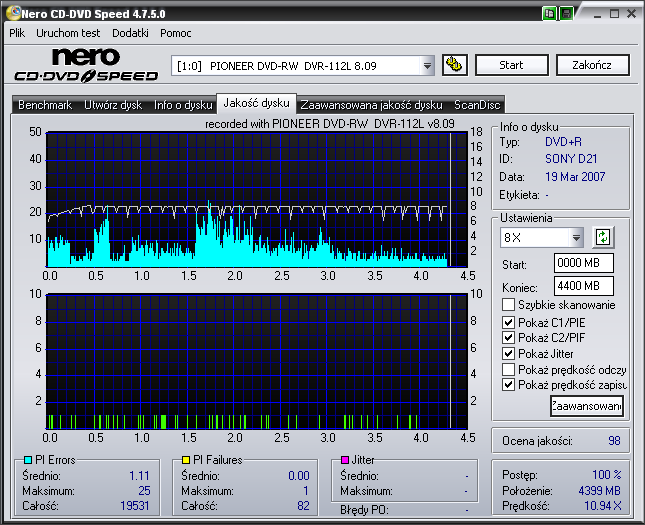This screenshot has width=645, height=525.
Task: Click the magenta Jitter color swatch
Action: [345, 460]
